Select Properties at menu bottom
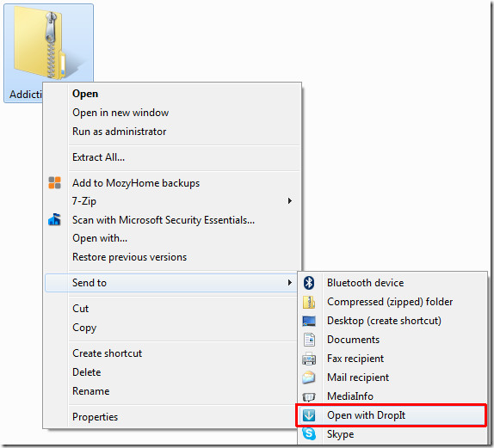 95,417
